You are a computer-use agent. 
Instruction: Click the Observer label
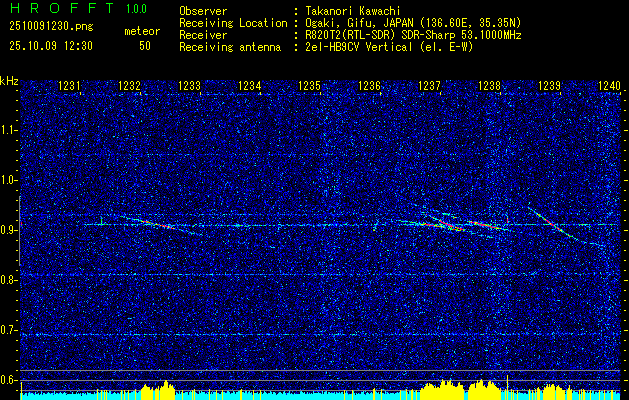coord(203,11)
